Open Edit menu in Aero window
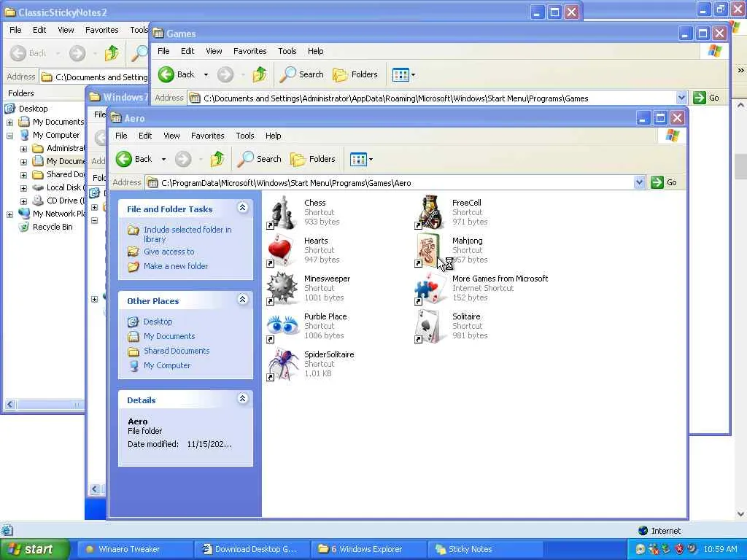This screenshot has height=560, width=747. click(145, 136)
